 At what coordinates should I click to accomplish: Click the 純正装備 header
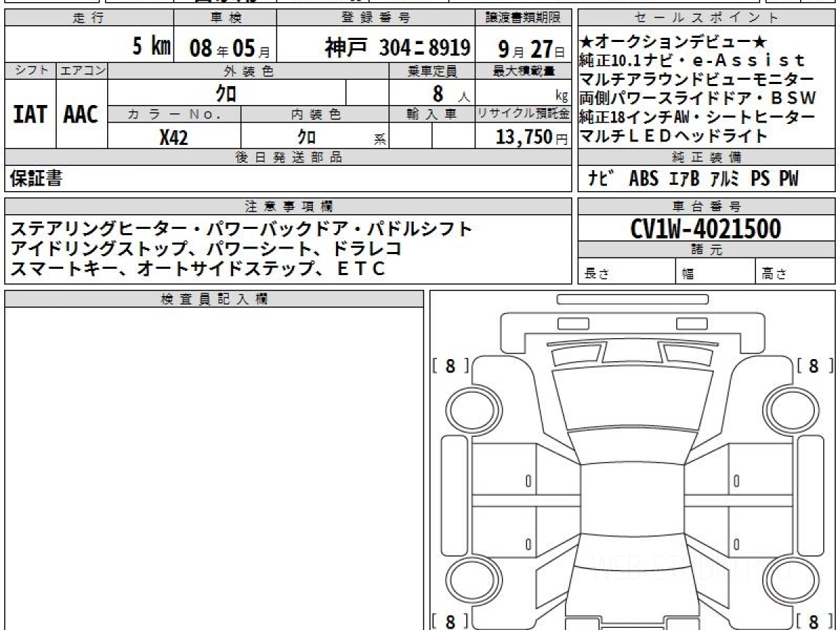click(706, 157)
